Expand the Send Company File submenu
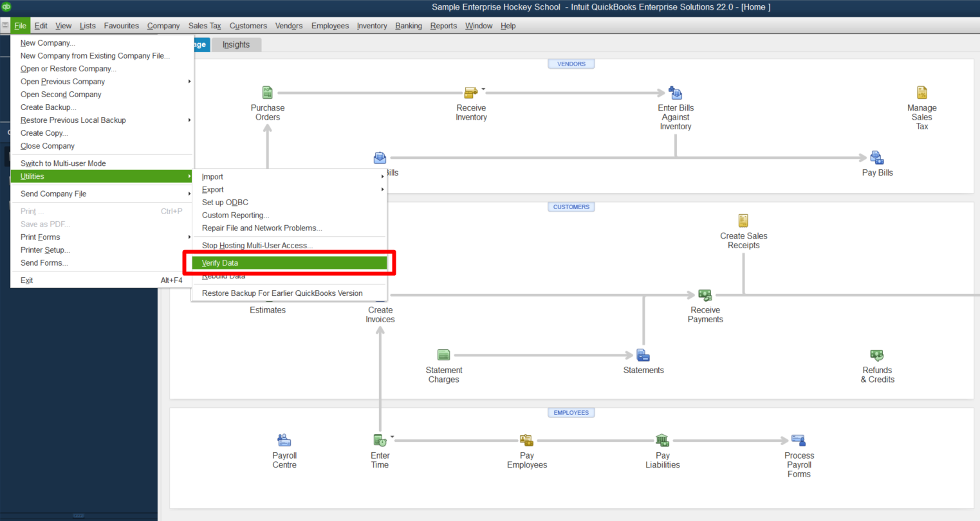The height and width of the screenshot is (521, 980). 189,194
